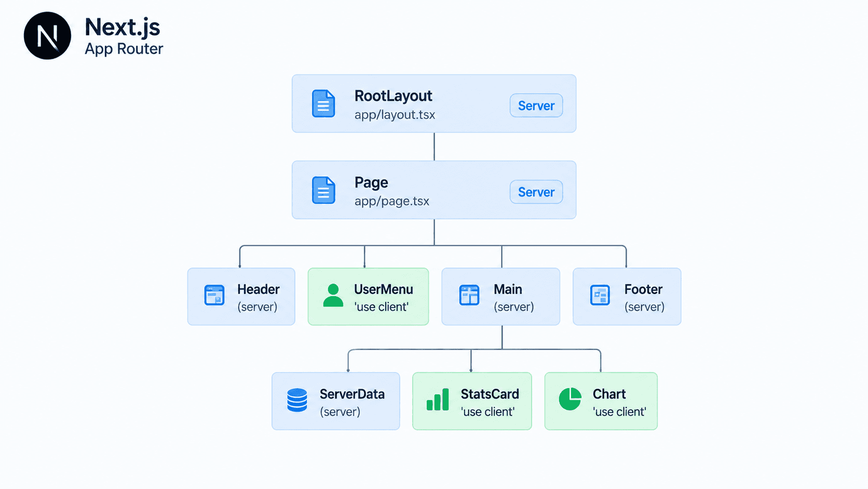868x489 pixels.
Task: Click the 'StatsCard' label
Action: (x=490, y=394)
